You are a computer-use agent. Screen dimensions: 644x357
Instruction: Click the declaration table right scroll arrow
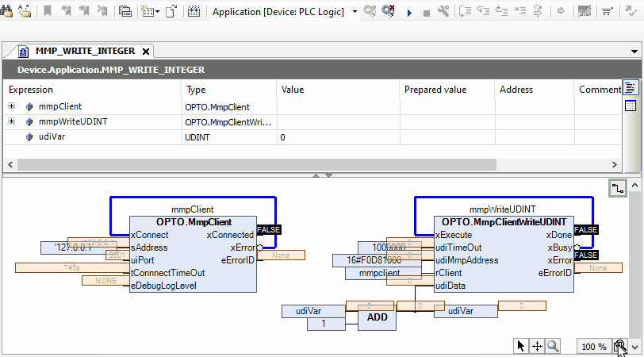click(615, 165)
